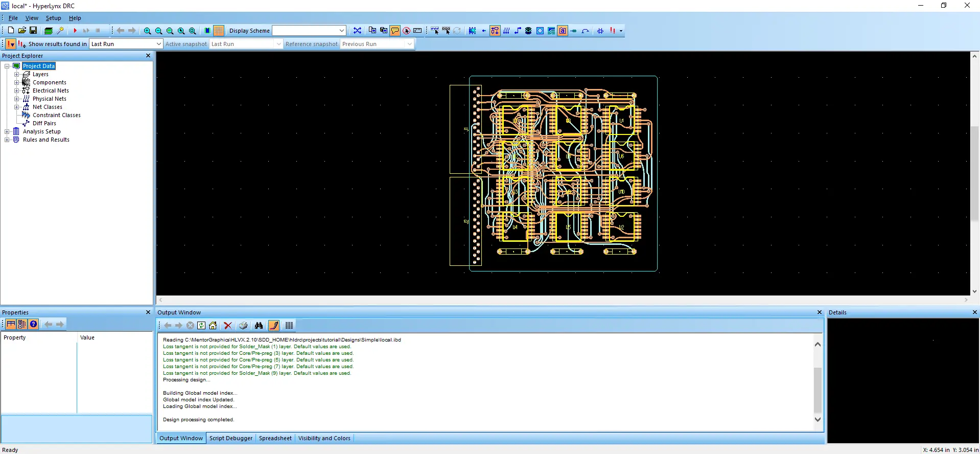This screenshot has width=980, height=454.
Task: Switch to the Script Debugger tab
Action: click(x=230, y=438)
